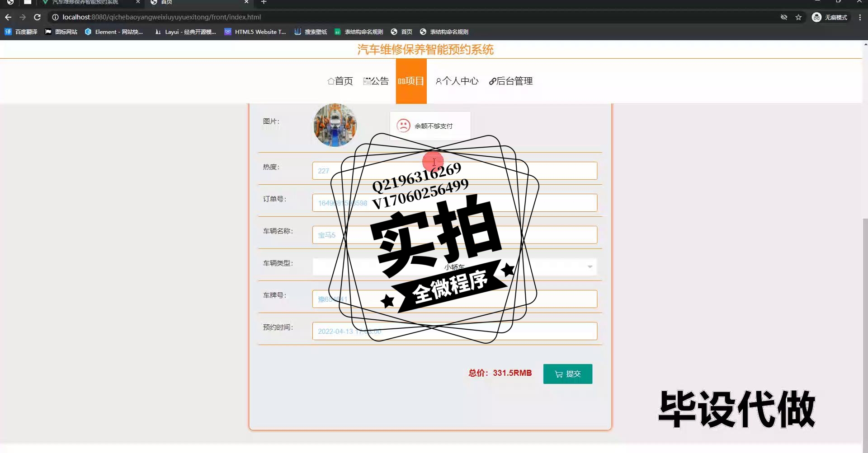The height and width of the screenshot is (453, 868).
Task: Open 首页 bookmark in bookmarks bar
Action: click(x=401, y=32)
